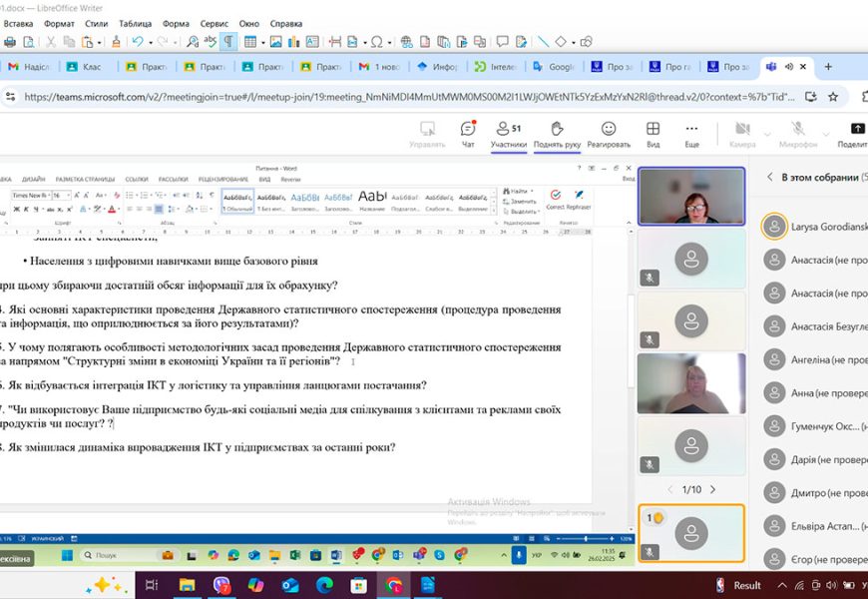Toggle formatting marks (pilcrow) in LibreOffice toolbar
This screenshot has width=868, height=599.
(228, 42)
